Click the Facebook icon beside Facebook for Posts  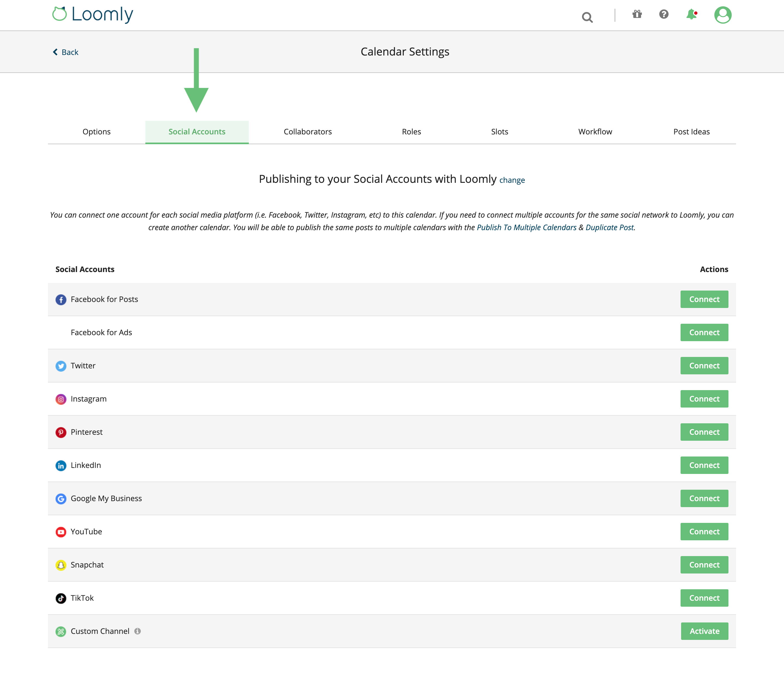(61, 300)
